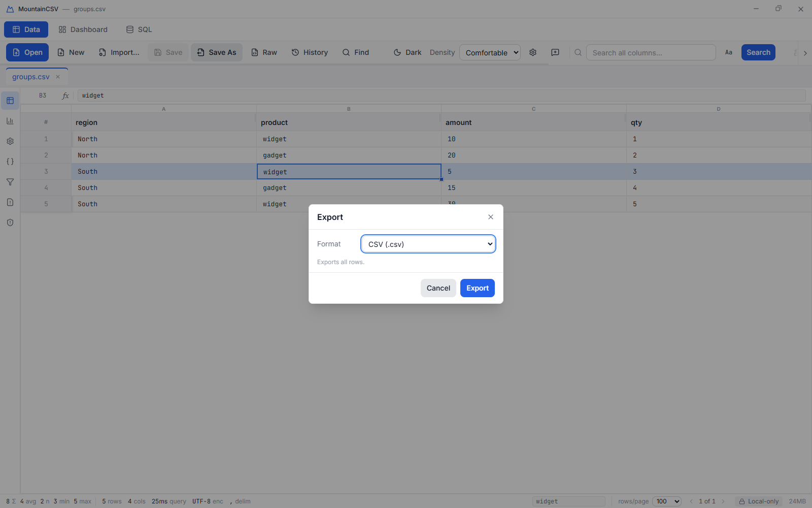Screen dimensions: 812x508
Task: Select the amount cell with value 20
Action: (x=533, y=155)
